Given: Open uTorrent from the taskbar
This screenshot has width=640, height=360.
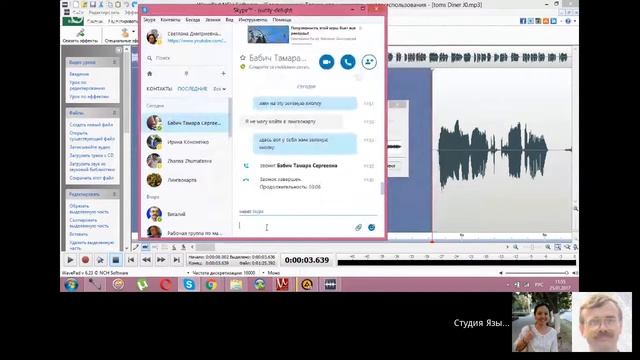Looking at the screenshot, I should pyautogui.click(x=142, y=284).
